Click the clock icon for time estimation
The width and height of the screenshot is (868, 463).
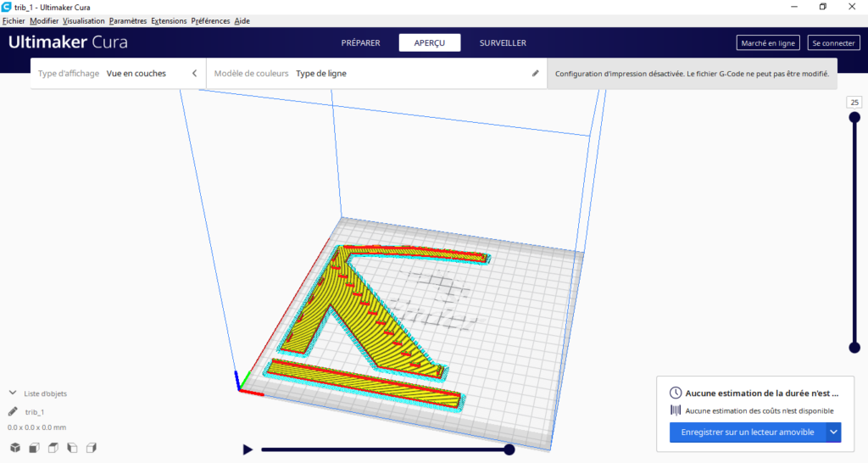[x=676, y=393]
